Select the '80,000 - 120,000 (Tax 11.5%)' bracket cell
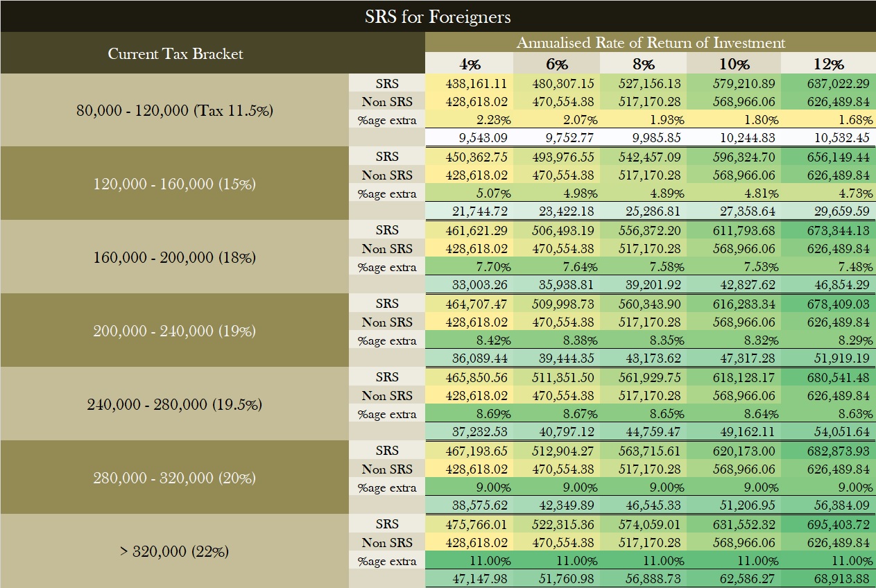The image size is (876, 588). (x=175, y=110)
